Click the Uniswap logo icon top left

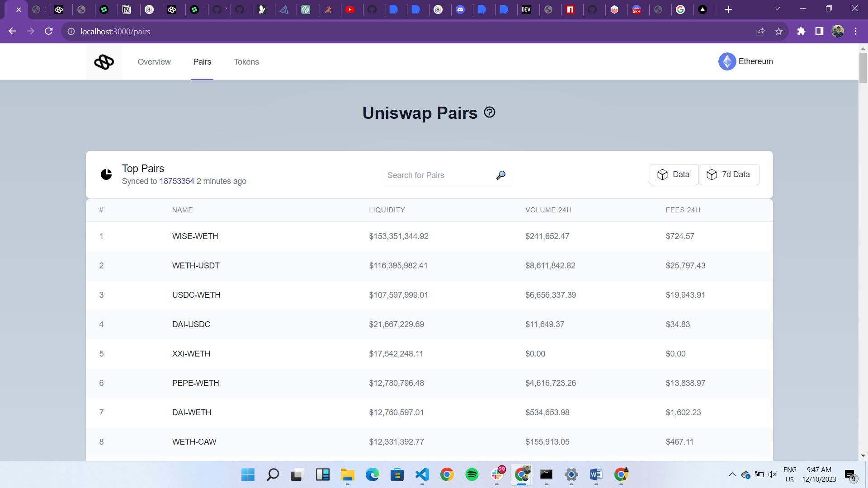(x=104, y=62)
